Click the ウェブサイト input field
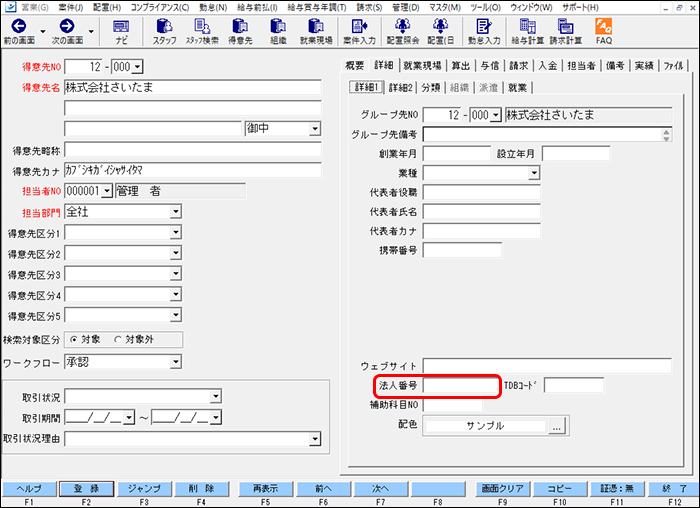Viewport: 700px width, 508px height. (547, 366)
